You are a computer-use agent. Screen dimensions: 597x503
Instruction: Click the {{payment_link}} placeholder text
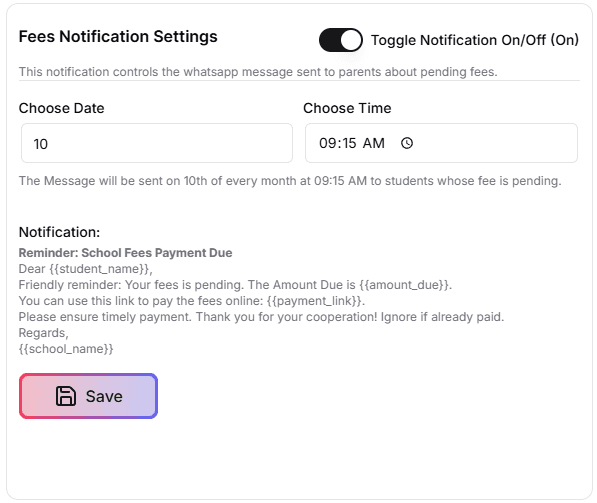click(314, 301)
